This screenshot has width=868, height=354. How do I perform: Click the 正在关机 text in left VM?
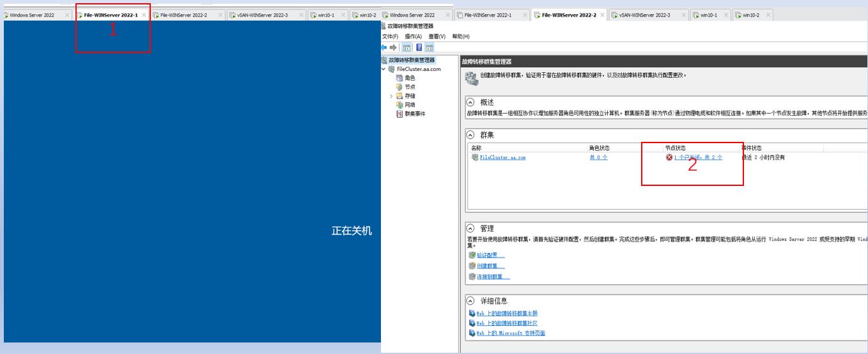pos(352,231)
